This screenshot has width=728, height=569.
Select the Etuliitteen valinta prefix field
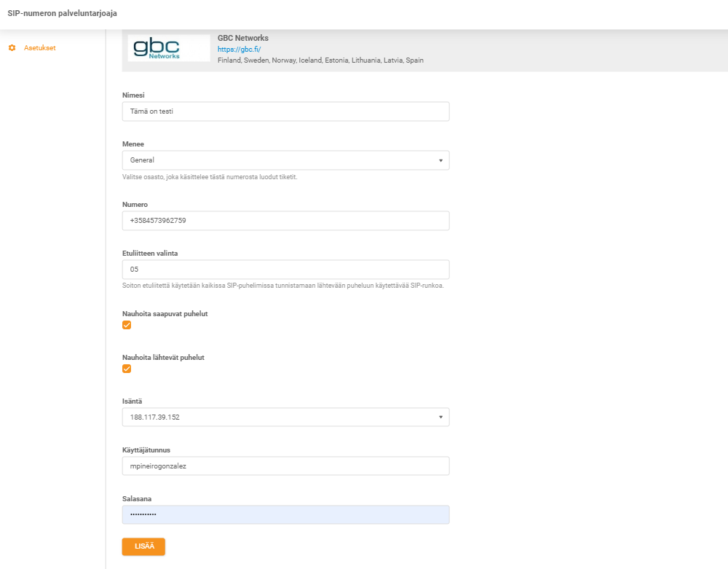pyautogui.click(x=285, y=269)
